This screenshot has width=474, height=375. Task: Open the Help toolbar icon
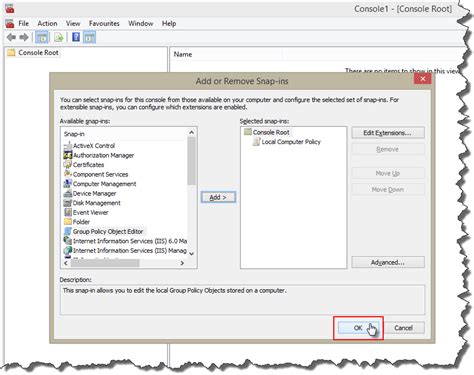(x=76, y=37)
